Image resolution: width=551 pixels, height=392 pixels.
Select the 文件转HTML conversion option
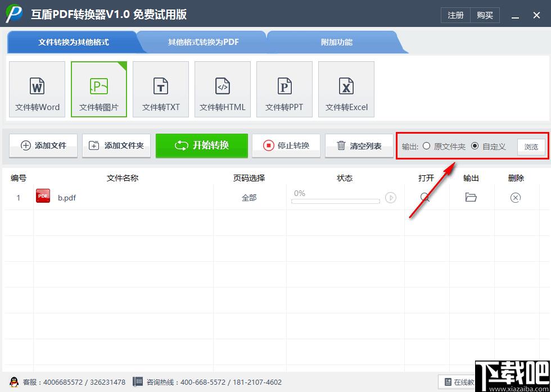(223, 89)
